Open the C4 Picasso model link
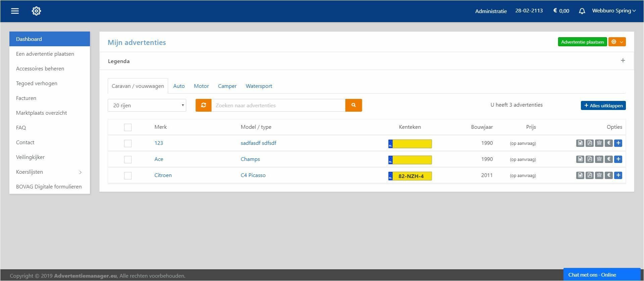The image size is (644, 281). pos(253,175)
